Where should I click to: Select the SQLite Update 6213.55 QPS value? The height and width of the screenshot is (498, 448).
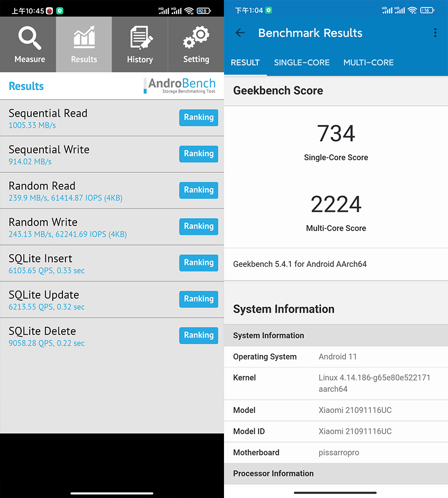[x=46, y=307]
